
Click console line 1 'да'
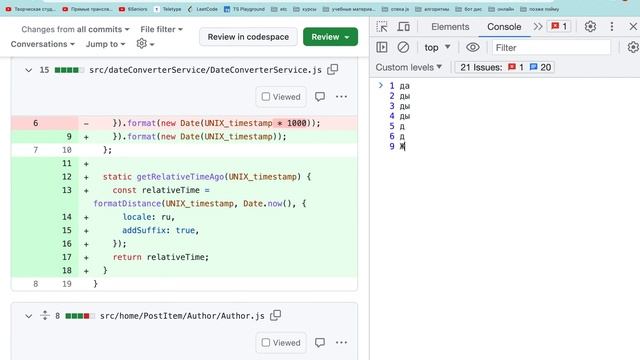pyautogui.click(x=404, y=86)
